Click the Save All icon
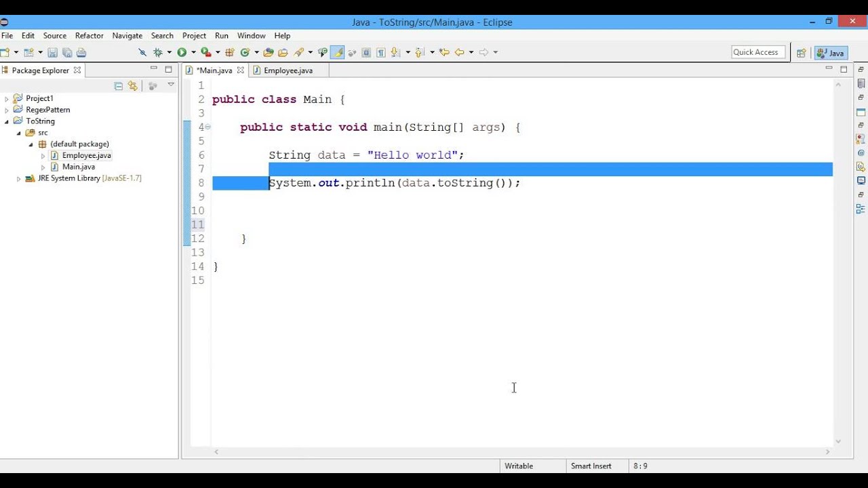This screenshot has width=868, height=488. (67, 52)
